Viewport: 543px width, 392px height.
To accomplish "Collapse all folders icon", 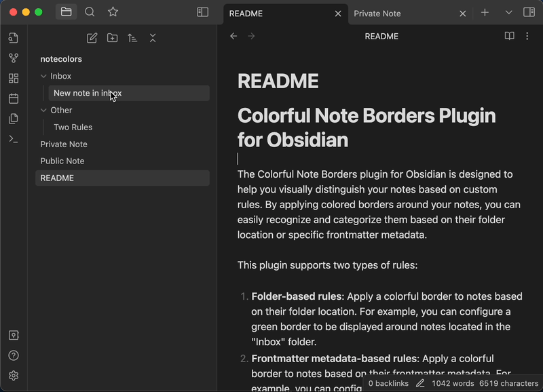I will [153, 38].
